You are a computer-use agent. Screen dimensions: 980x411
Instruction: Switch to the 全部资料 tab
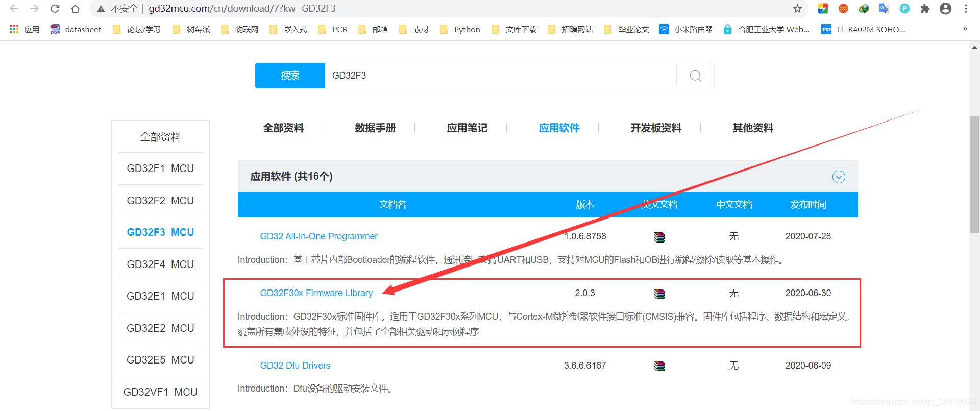pos(283,128)
